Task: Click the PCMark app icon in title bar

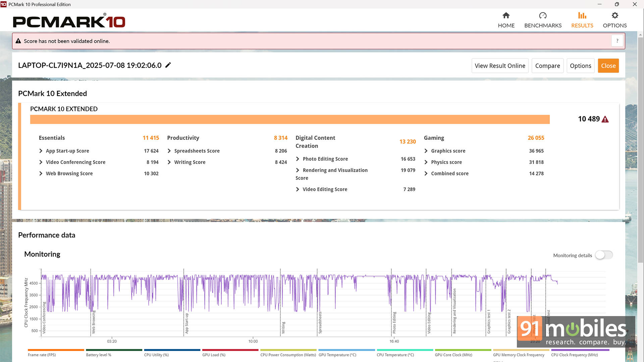Action: pyautogui.click(x=3, y=4)
